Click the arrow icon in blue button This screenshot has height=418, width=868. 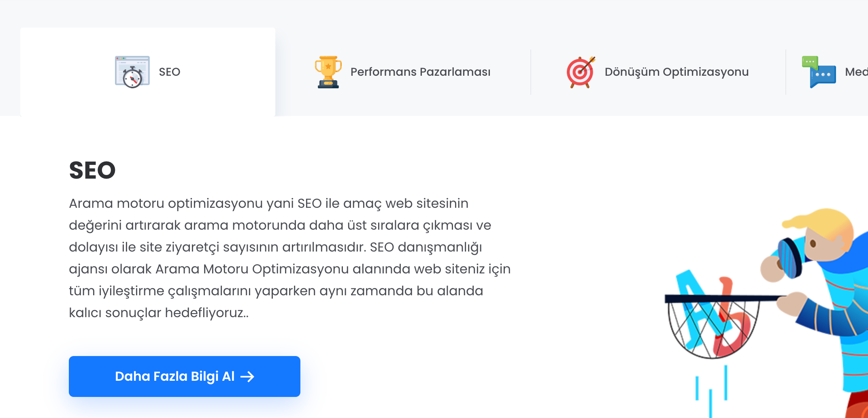[247, 377]
